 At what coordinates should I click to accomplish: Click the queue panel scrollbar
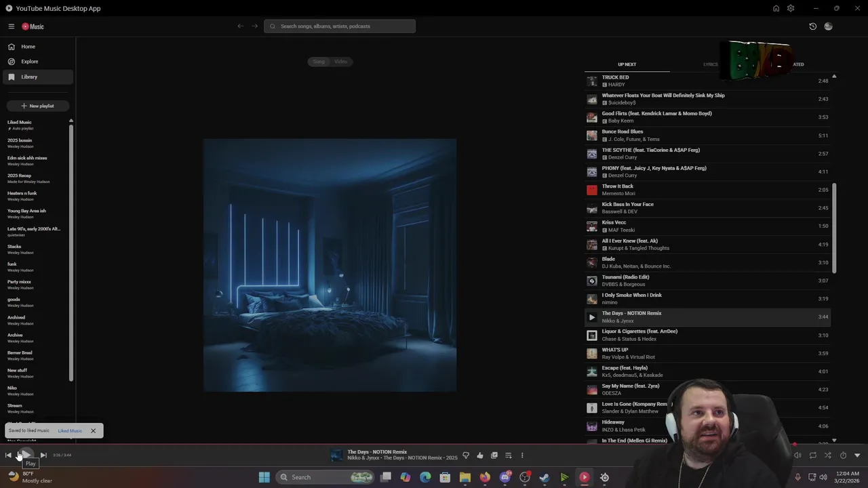(x=834, y=228)
